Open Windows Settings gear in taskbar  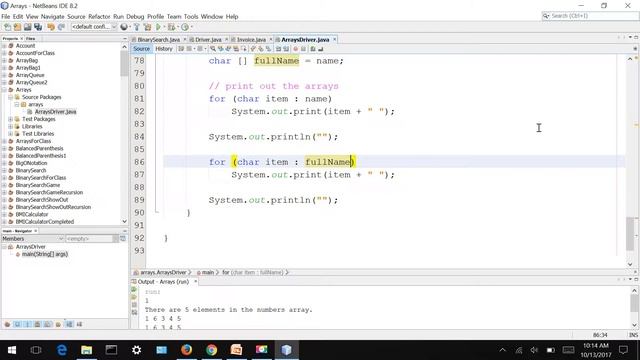pyautogui.click(x=136, y=350)
